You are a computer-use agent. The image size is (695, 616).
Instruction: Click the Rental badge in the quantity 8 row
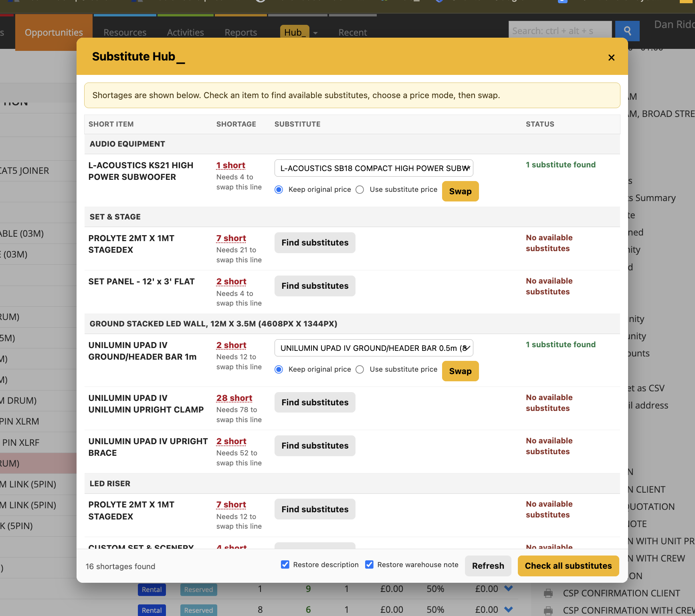point(152,610)
